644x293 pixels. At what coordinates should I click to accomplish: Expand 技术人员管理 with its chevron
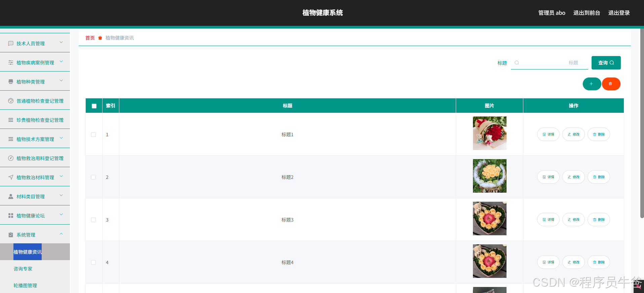pos(61,42)
